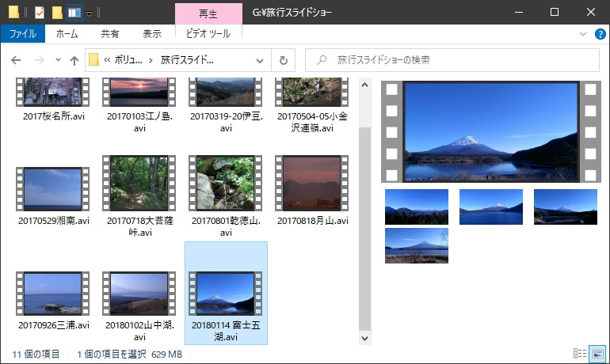Select the 20170818月山.avi video icon

[311, 183]
